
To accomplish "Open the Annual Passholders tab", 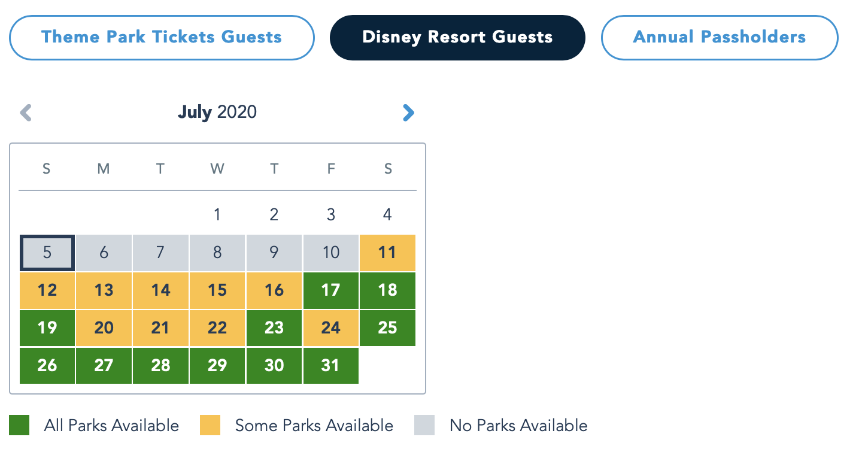I will click(x=719, y=37).
